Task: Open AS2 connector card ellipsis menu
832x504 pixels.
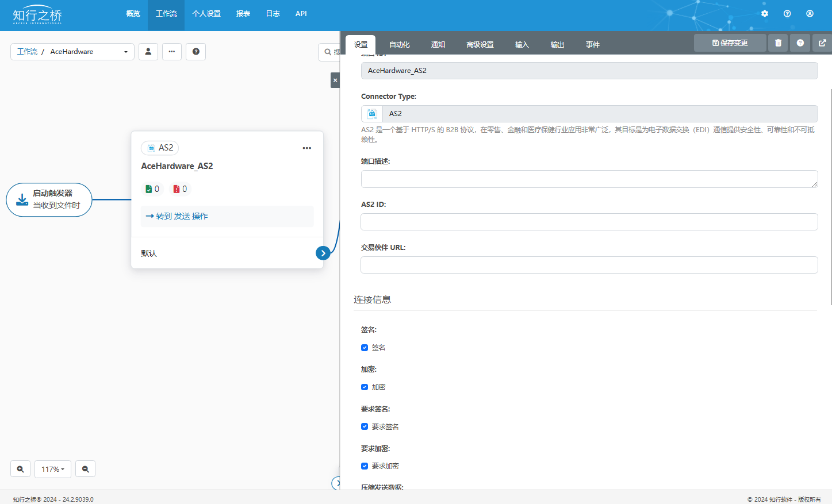Action: pyautogui.click(x=307, y=148)
